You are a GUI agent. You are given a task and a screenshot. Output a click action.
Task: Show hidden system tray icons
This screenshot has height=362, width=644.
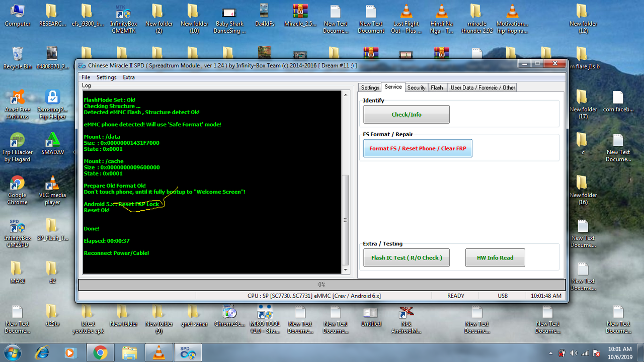point(551,353)
